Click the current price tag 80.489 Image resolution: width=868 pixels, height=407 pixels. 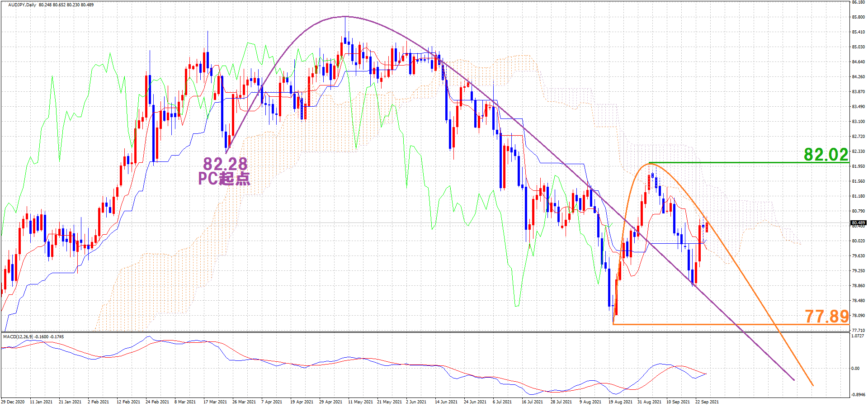(x=858, y=222)
